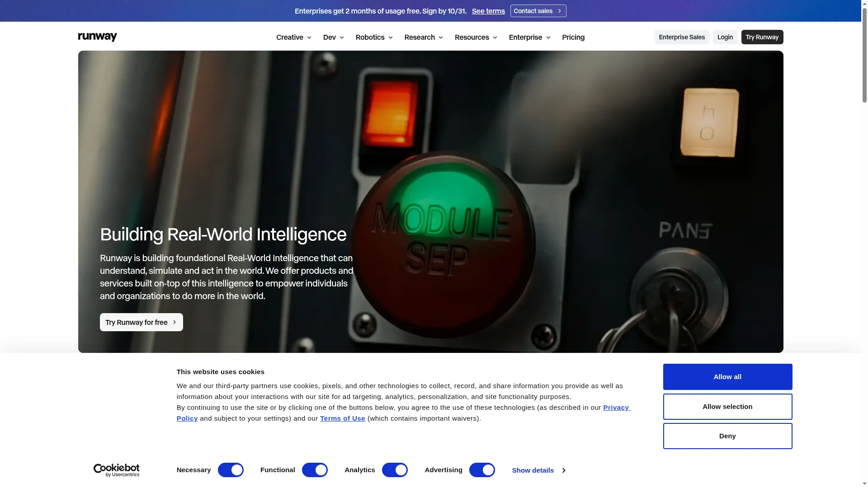
Task: Click the page vertical scrollbar thumb
Action: pyautogui.click(x=864, y=54)
